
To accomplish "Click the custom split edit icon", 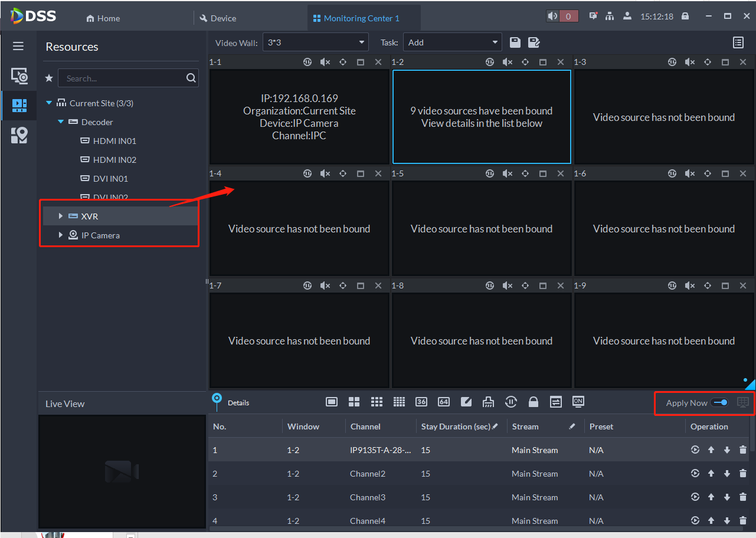I will 466,402.
